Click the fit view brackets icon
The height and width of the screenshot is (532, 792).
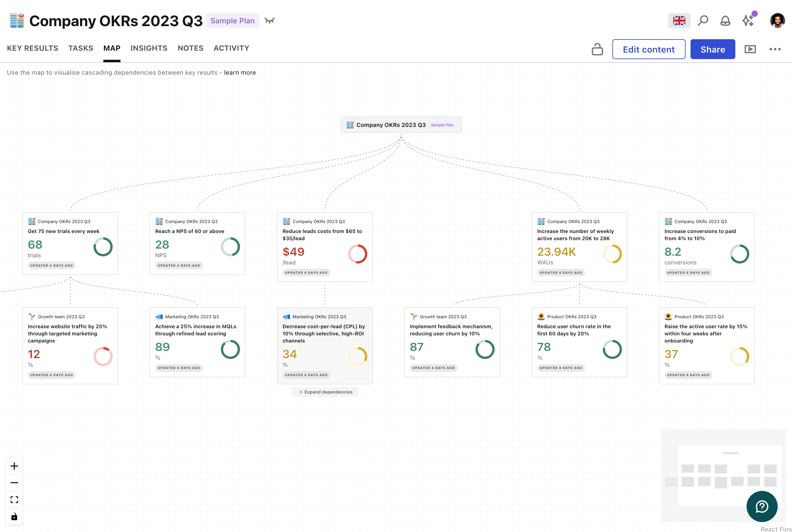pyautogui.click(x=14, y=499)
